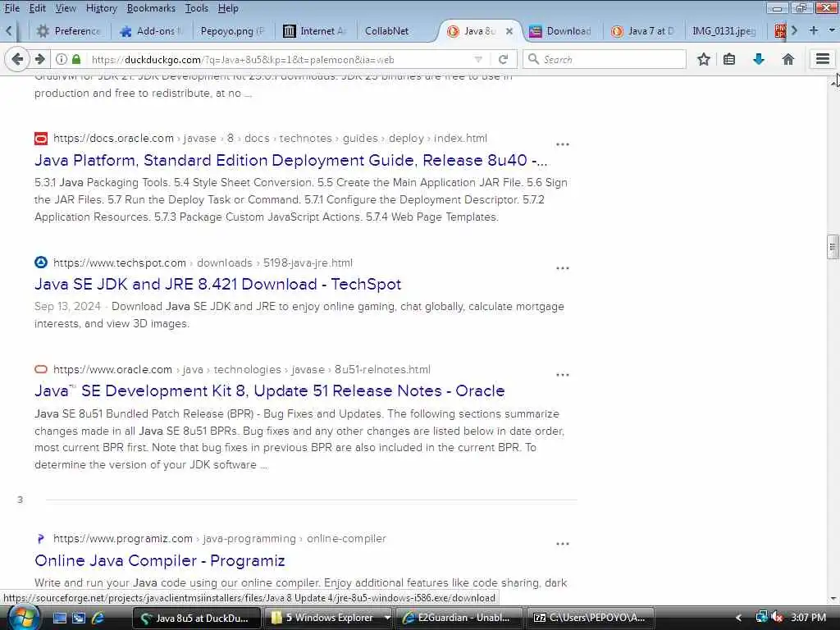840x630 pixels.
Task: Open the hamburger menu icon
Action: point(823,59)
